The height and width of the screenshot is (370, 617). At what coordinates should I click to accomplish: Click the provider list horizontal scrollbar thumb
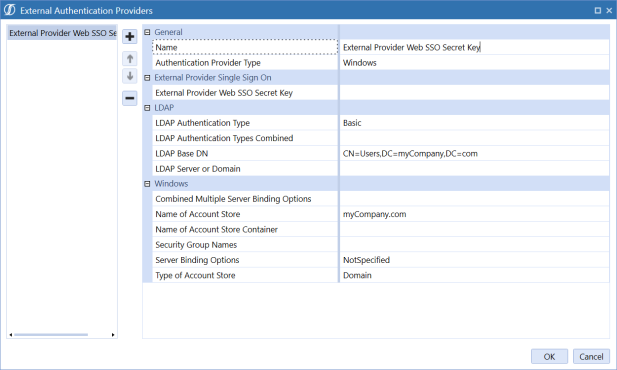51,335
